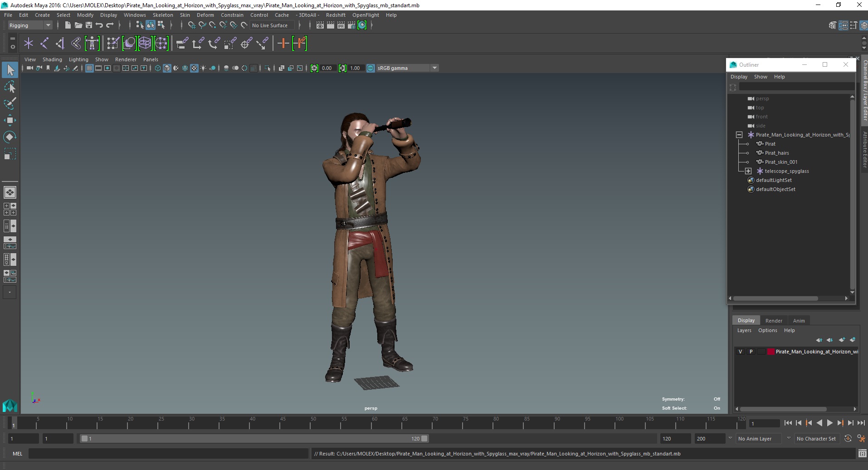Play the animation backward
The image size is (868, 470).
tap(819, 423)
